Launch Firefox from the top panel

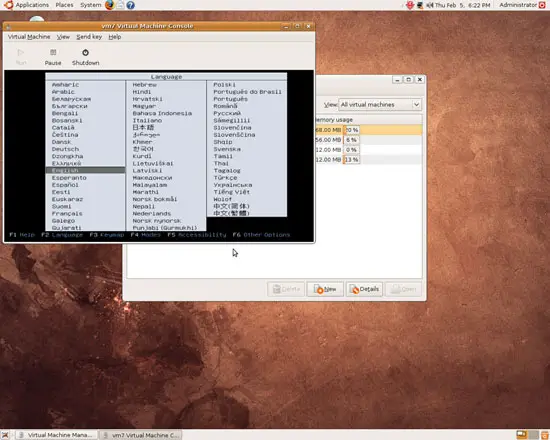109,5
